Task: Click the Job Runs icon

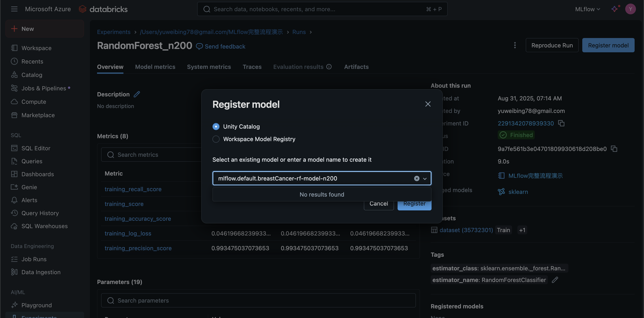Action: point(14,259)
